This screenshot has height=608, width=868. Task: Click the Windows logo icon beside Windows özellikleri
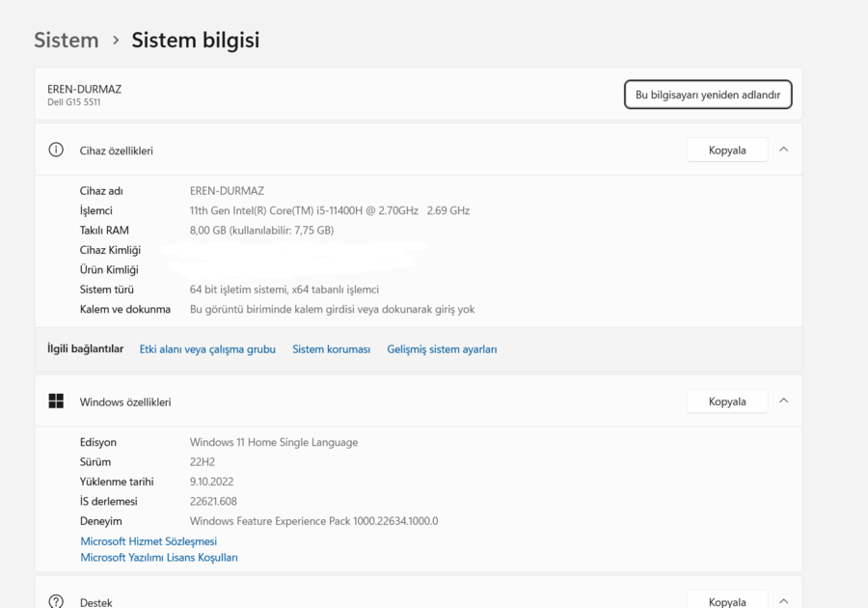56,401
